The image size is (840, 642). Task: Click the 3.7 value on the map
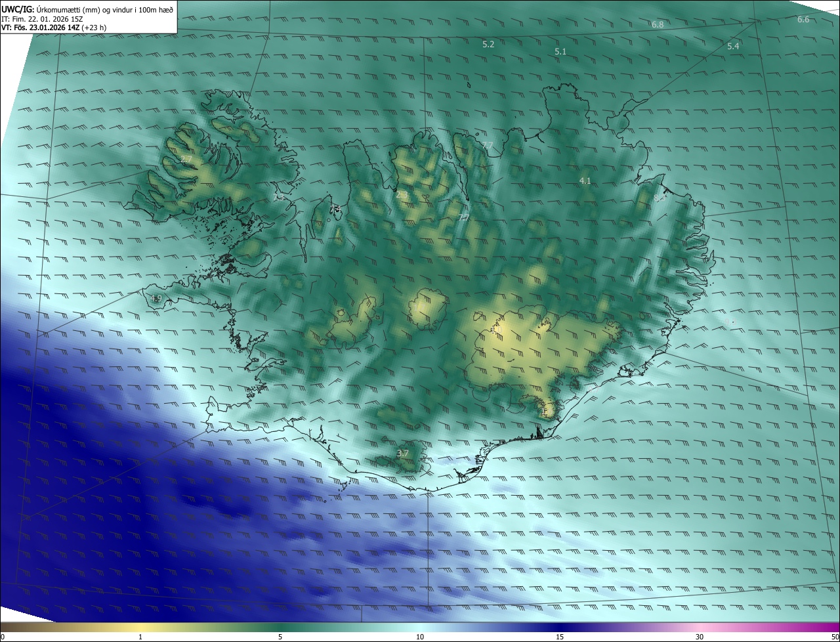point(403,453)
